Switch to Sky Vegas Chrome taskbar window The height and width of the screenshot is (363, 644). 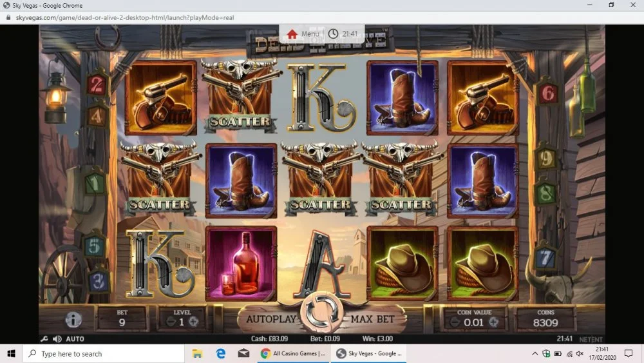(369, 353)
